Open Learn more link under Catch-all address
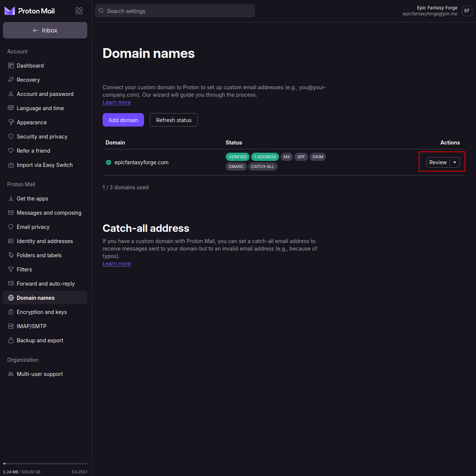 tap(117, 264)
